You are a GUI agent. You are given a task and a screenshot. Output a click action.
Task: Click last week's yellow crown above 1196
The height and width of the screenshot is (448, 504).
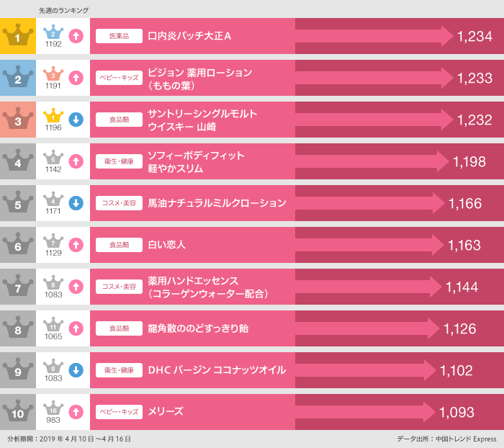click(53, 115)
